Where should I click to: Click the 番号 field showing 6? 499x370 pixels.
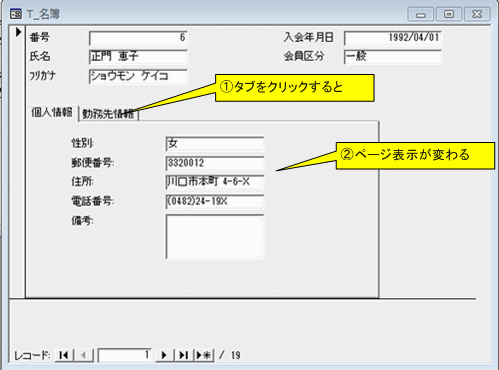pos(138,38)
